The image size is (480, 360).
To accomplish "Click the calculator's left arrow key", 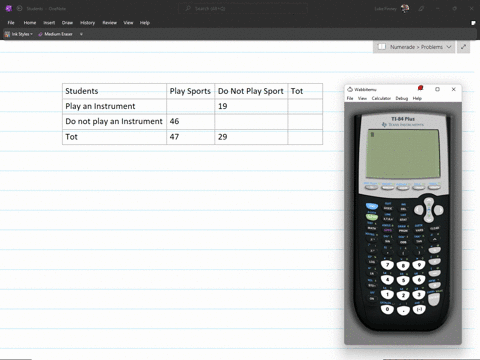I will pyautogui.click(x=419, y=210).
